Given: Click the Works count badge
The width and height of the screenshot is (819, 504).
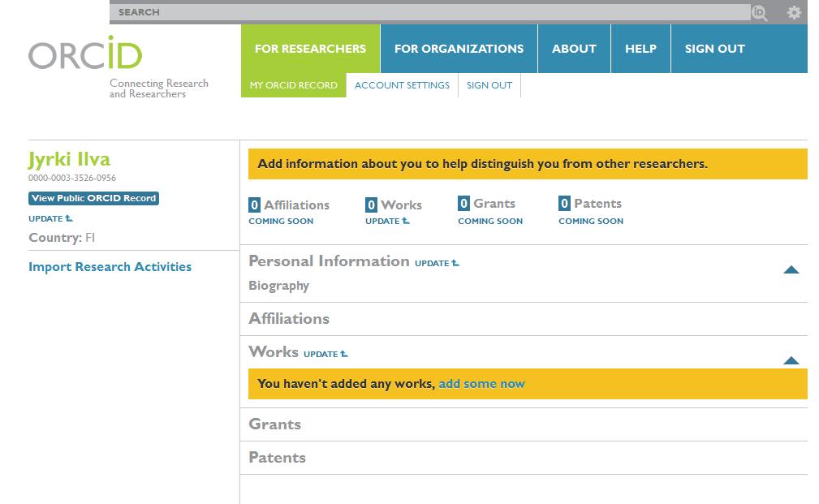Looking at the screenshot, I should pyautogui.click(x=372, y=205).
